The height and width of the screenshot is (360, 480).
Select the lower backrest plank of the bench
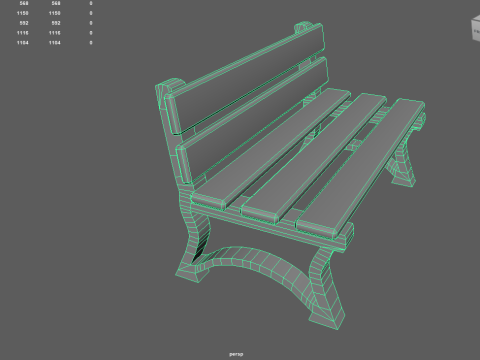253,120
